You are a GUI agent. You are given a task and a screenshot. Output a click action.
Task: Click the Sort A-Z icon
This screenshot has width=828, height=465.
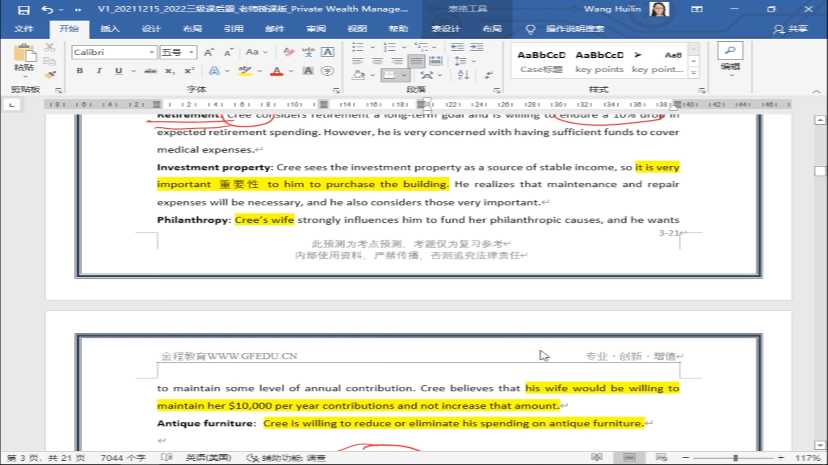(x=463, y=75)
